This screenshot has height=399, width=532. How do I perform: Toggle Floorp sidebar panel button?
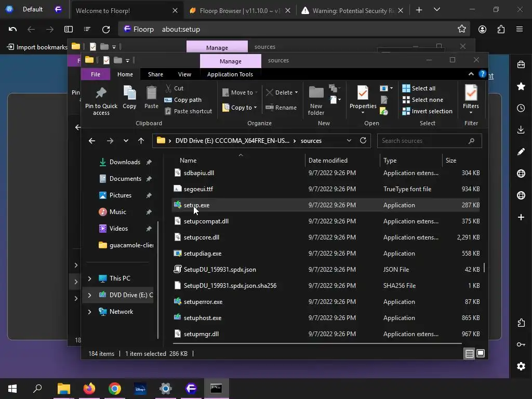point(69,29)
